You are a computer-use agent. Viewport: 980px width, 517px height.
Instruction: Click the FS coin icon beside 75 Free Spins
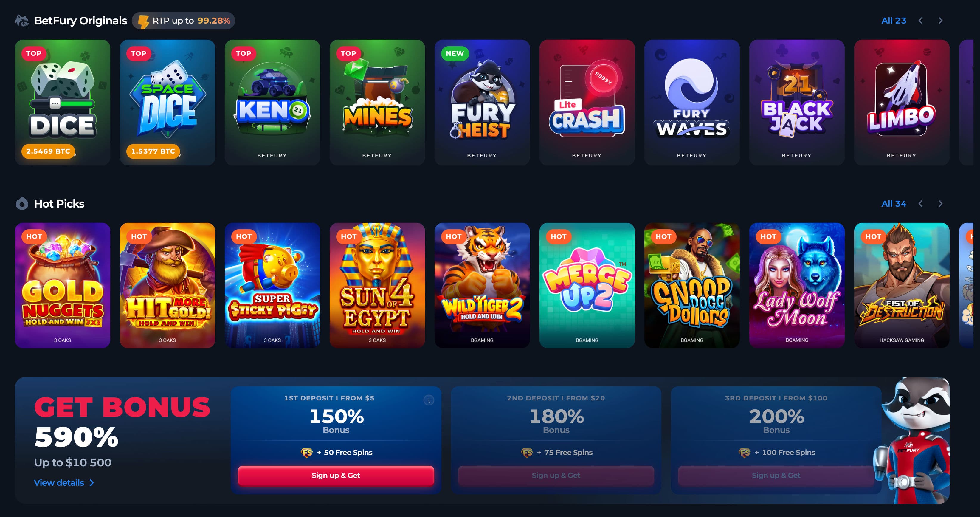[527, 453]
